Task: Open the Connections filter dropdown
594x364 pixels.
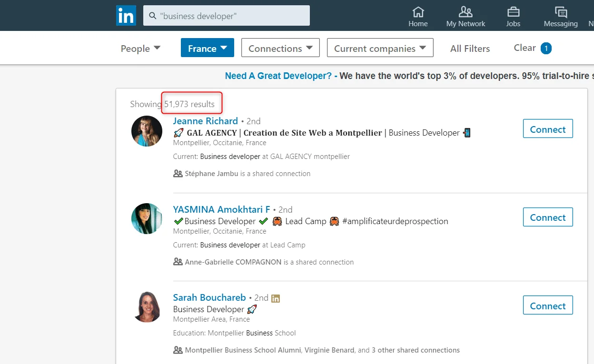Action: tap(280, 48)
